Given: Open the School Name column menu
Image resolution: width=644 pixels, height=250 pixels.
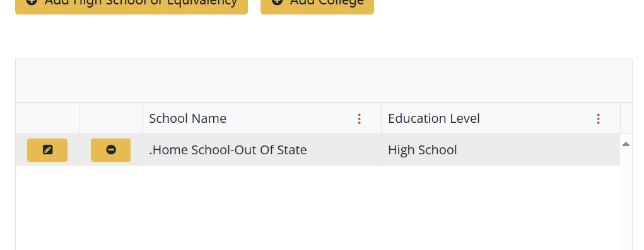Looking at the screenshot, I should pyautogui.click(x=359, y=119).
